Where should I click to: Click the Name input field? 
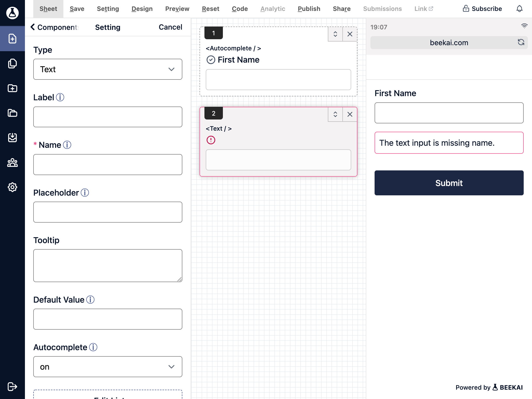pos(108,164)
